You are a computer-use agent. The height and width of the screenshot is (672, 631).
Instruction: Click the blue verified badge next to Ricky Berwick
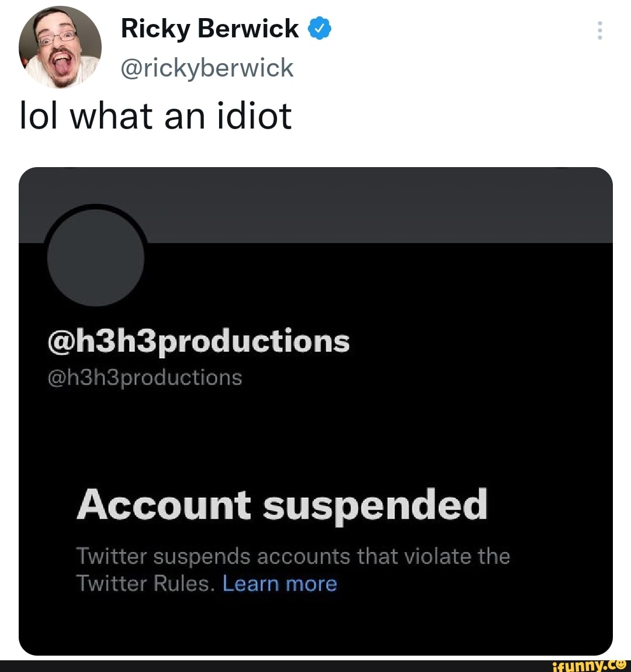(x=318, y=27)
